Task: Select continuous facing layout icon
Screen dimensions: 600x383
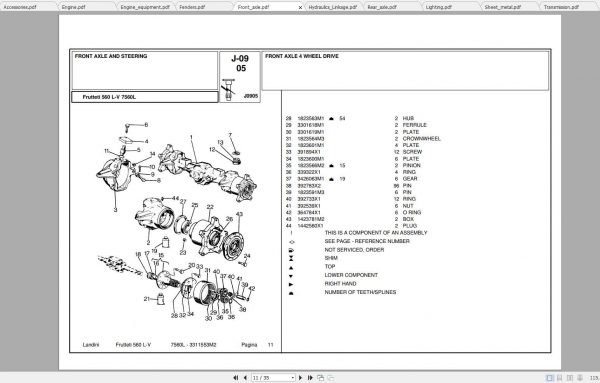Action: click(x=580, y=378)
